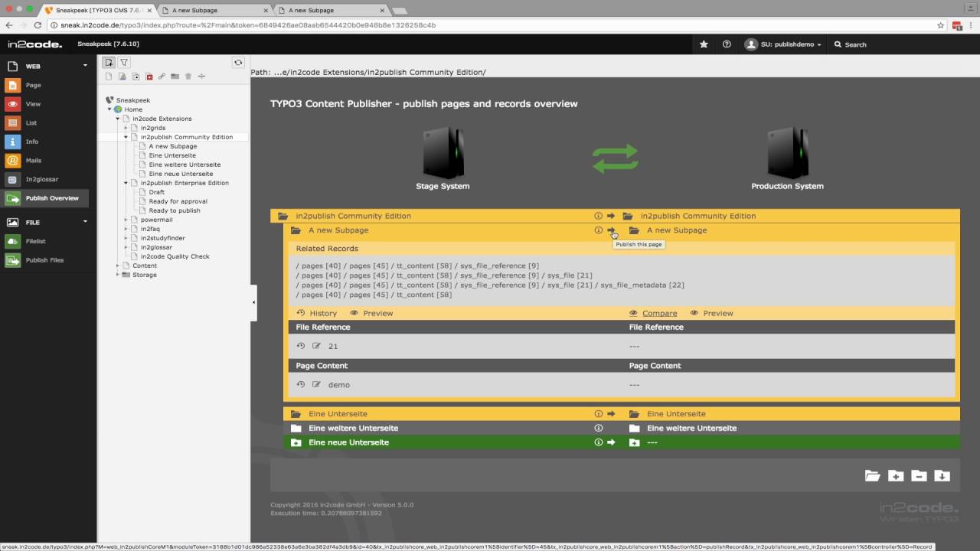Open production-side Preview link
Viewport: 980px width, 551px height.
(x=711, y=313)
